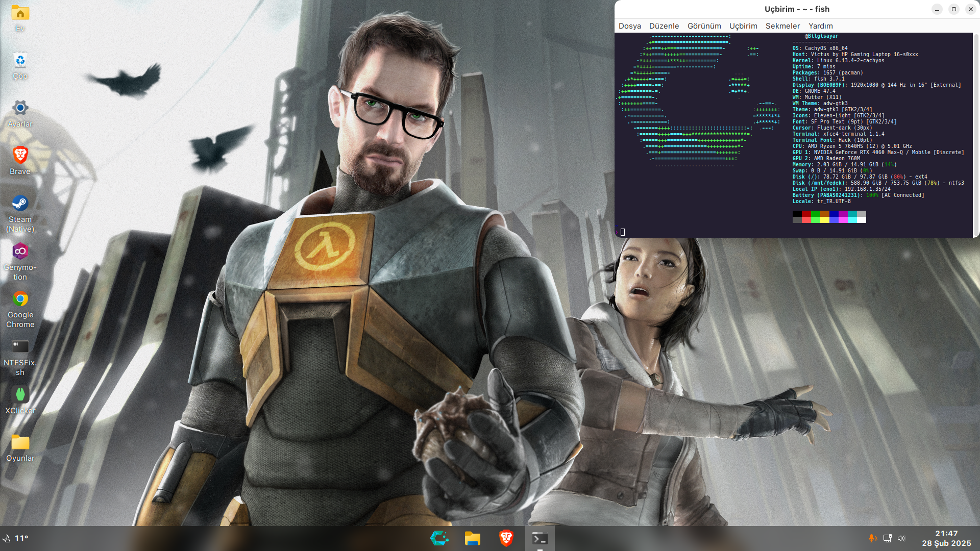This screenshot has width=980, height=551.
Task: Click the 'Locale: tr_TR.UTF-8' line
Action: click(822, 202)
